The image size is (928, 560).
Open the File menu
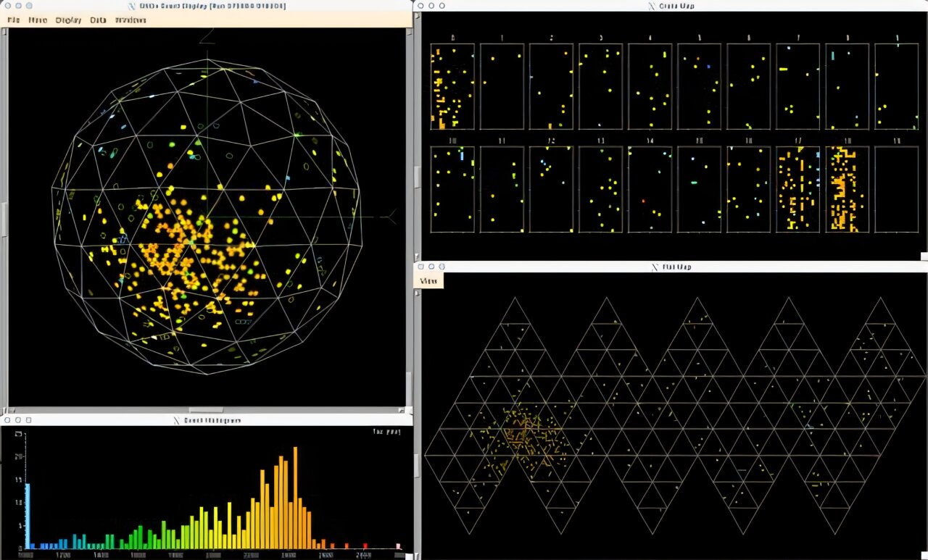click(14, 20)
